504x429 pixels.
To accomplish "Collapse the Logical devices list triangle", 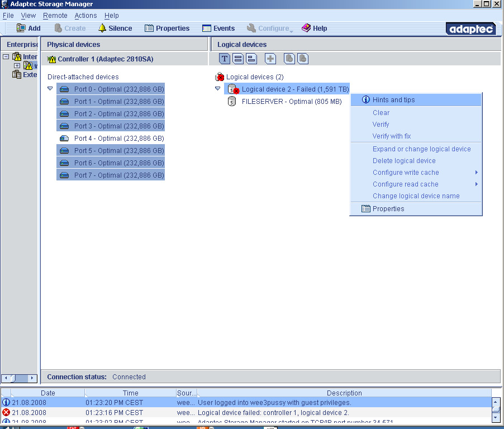I will tap(217, 88).
